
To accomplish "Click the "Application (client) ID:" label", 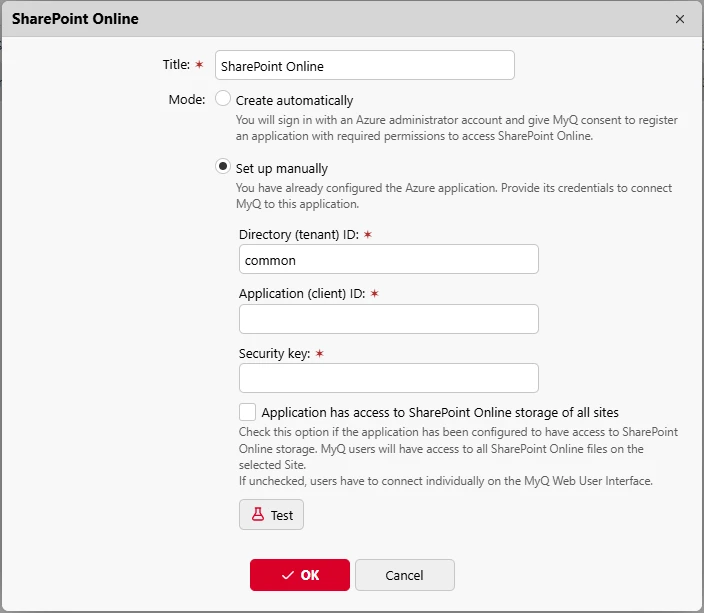I will coord(302,294).
